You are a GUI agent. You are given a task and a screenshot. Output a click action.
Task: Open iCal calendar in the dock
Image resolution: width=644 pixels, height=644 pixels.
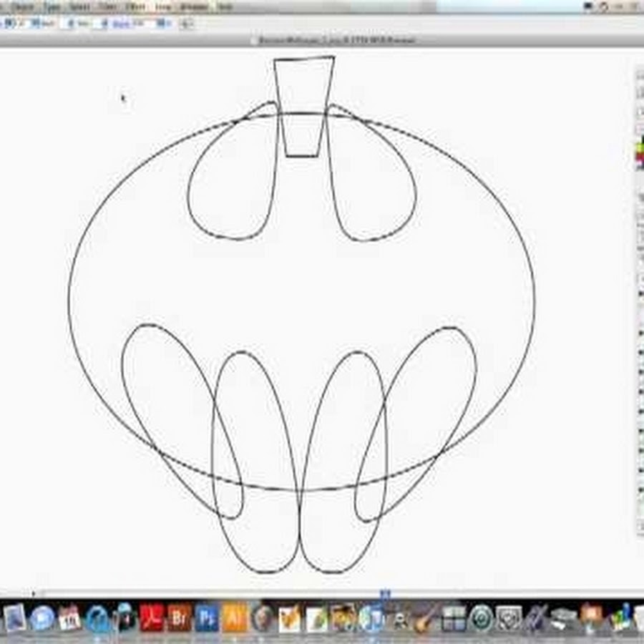(70, 618)
